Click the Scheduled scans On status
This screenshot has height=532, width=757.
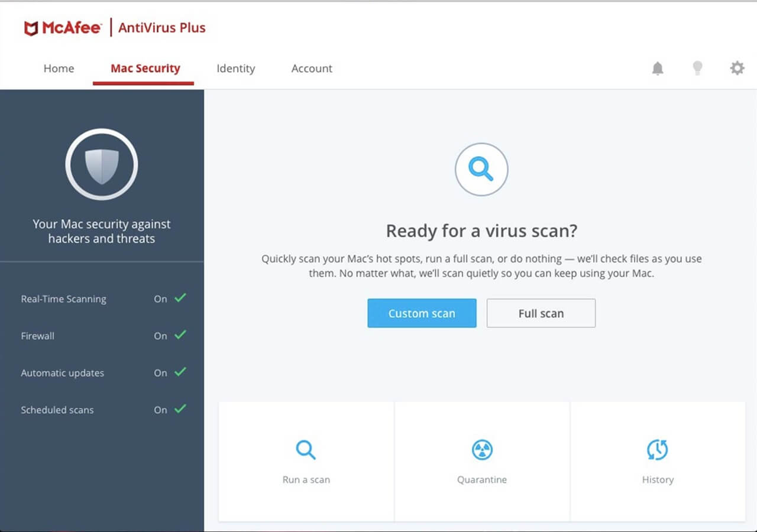[160, 410]
